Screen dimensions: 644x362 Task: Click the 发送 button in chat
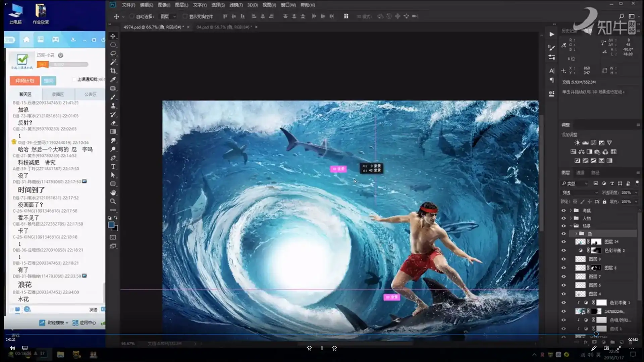[x=93, y=310]
